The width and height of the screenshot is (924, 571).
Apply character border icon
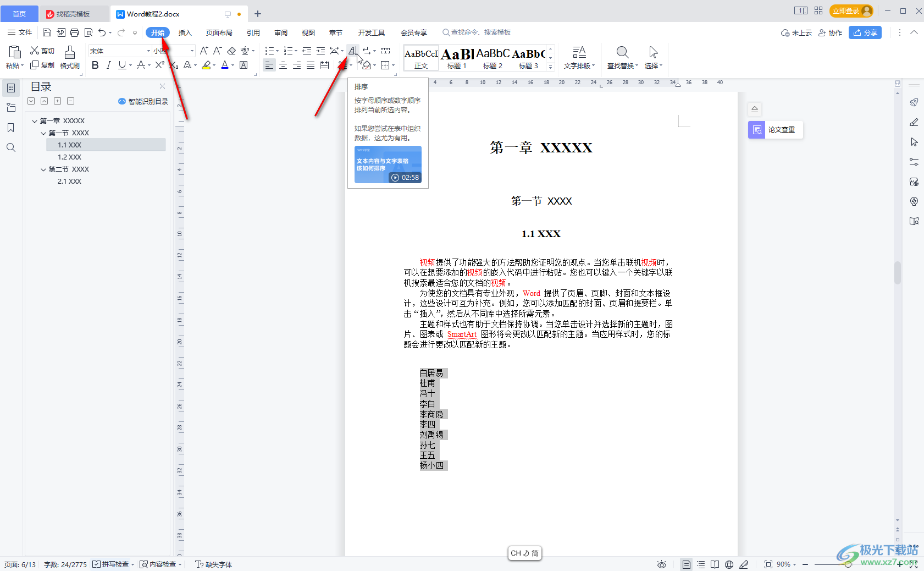point(244,65)
